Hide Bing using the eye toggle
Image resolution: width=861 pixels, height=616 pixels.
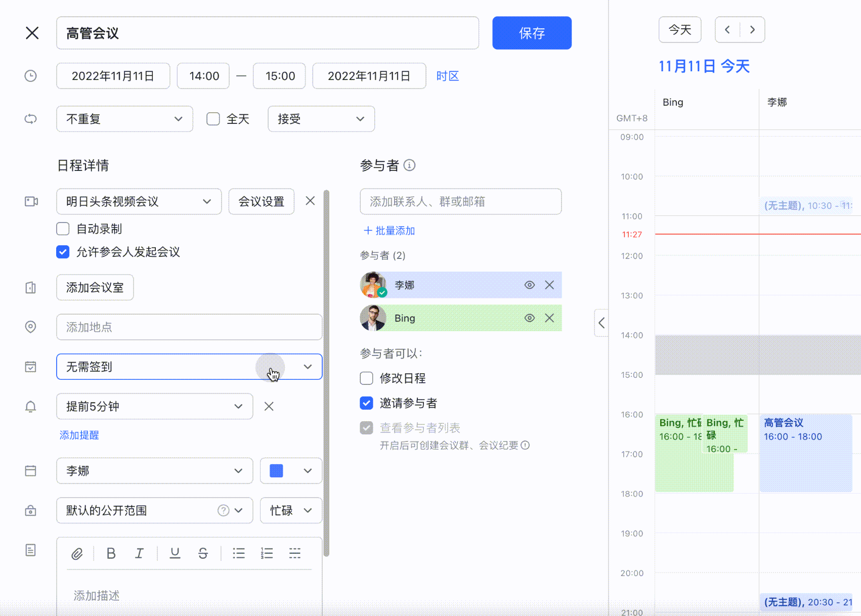point(529,318)
